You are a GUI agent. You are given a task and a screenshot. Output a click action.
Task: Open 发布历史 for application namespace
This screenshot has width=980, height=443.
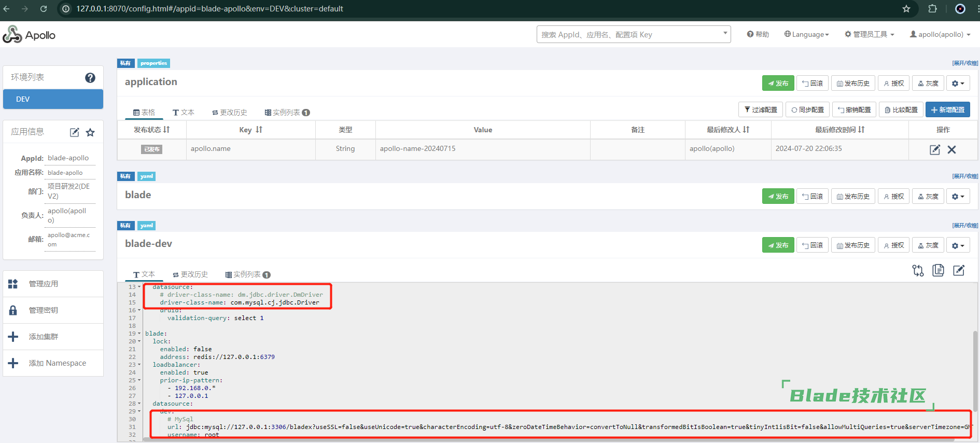[x=853, y=83]
